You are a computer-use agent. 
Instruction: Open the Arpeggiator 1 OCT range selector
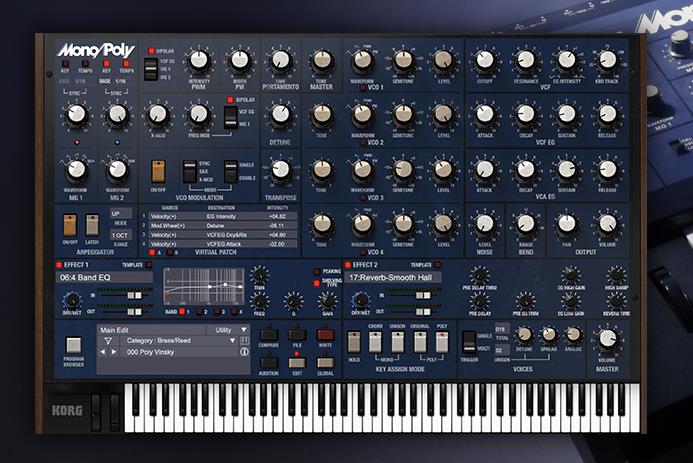point(121,235)
